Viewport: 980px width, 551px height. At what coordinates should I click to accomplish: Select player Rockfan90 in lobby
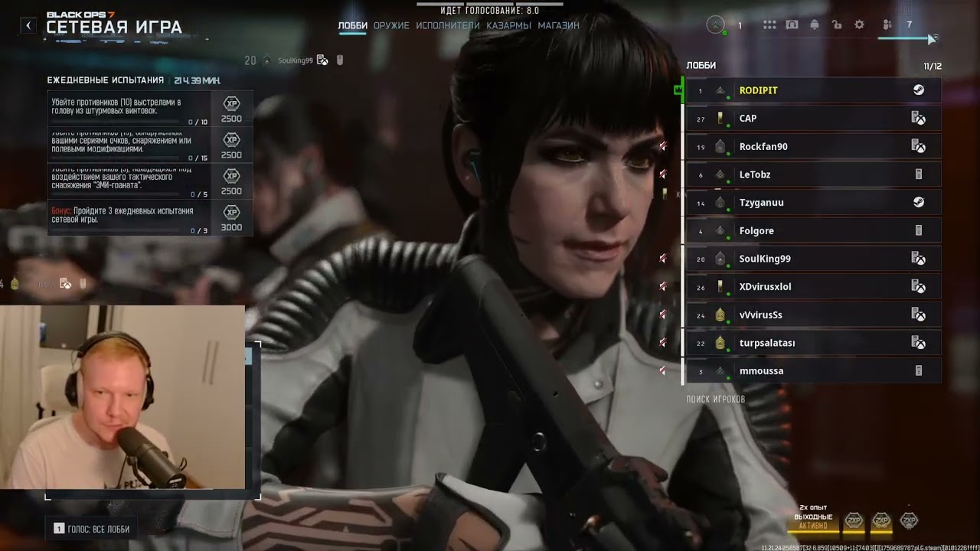tap(814, 146)
